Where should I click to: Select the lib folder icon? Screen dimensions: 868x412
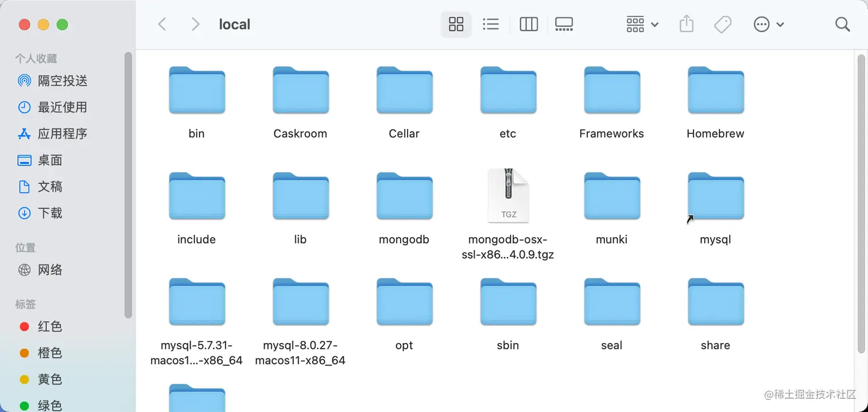pos(301,196)
